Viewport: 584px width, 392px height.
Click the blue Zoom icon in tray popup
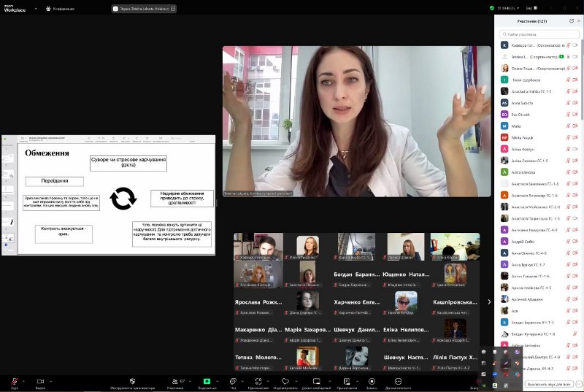click(495, 374)
